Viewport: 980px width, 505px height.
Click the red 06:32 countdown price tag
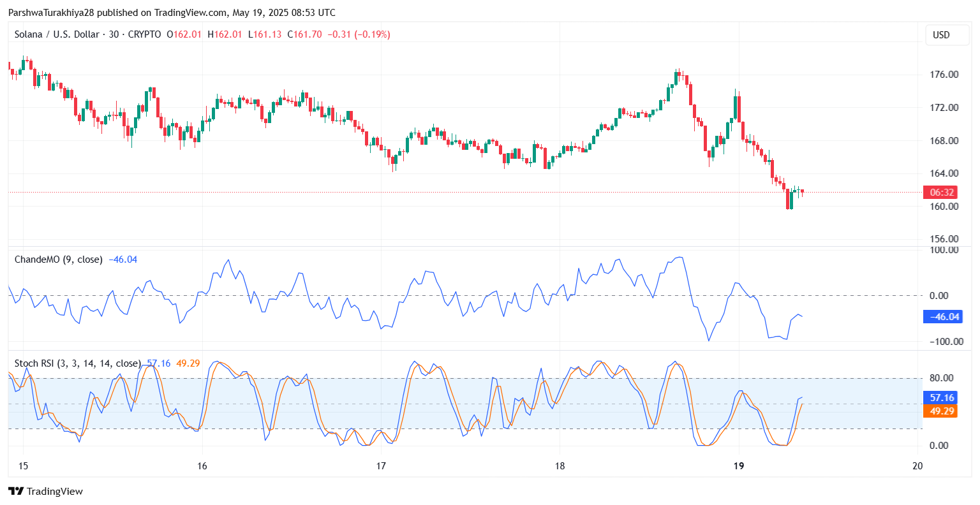tap(941, 192)
